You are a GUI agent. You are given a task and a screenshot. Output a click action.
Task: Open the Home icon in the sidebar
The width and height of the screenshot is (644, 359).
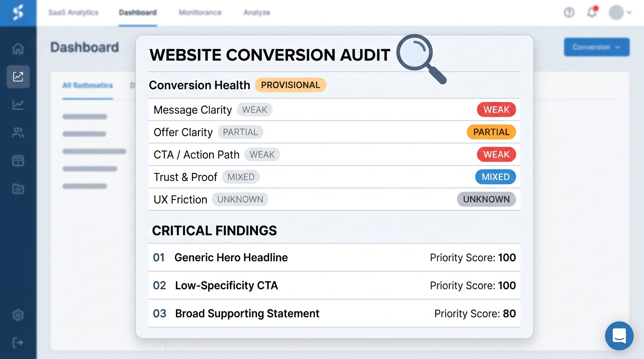[18, 49]
